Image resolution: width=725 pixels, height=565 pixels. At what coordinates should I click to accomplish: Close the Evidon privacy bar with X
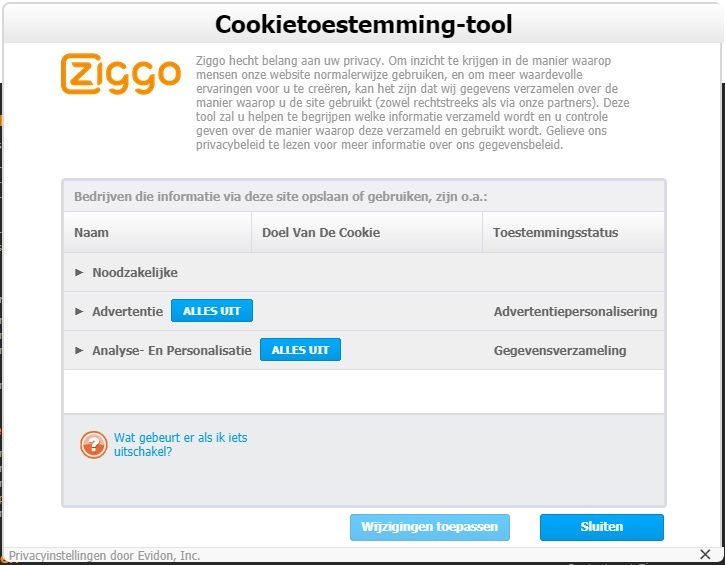tap(705, 554)
